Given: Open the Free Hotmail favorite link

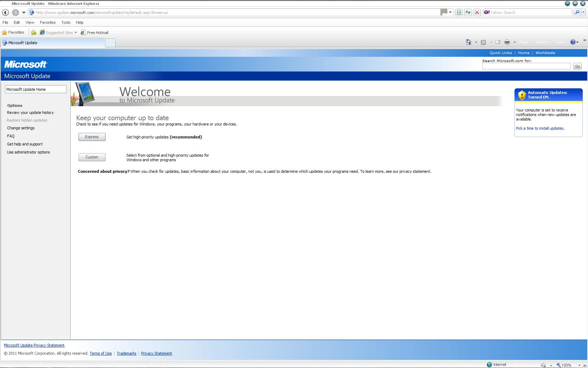Looking at the screenshot, I should (x=94, y=32).
